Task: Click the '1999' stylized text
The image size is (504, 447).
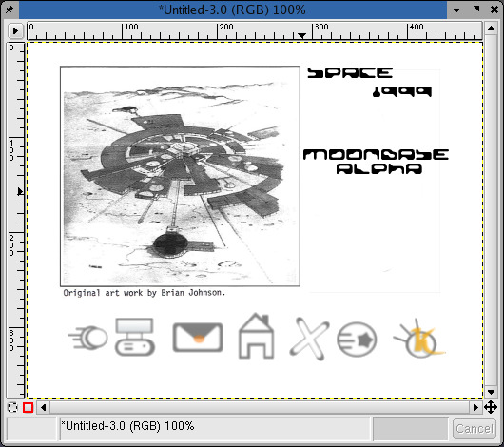Action: click(x=402, y=91)
